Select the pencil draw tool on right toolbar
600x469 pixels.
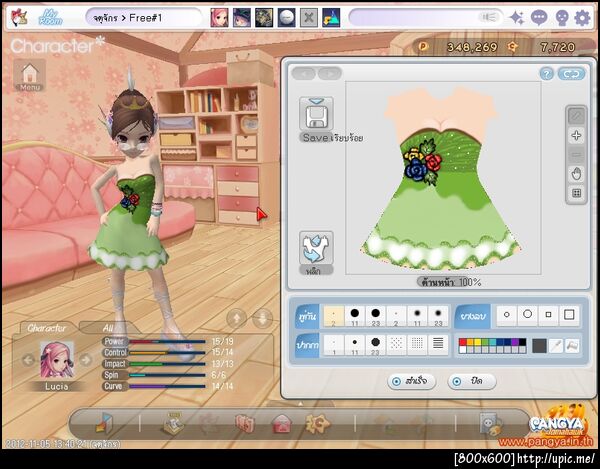click(x=576, y=116)
